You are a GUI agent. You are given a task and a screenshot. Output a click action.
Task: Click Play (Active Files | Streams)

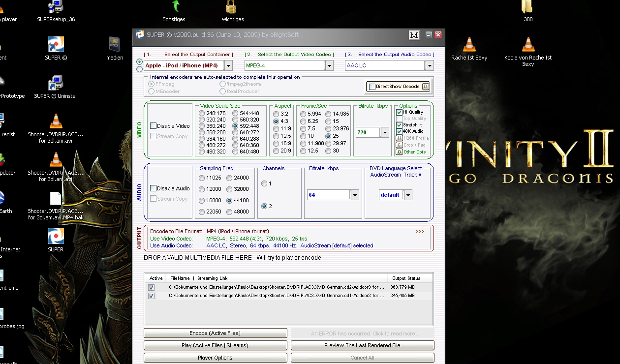pos(215,345)
